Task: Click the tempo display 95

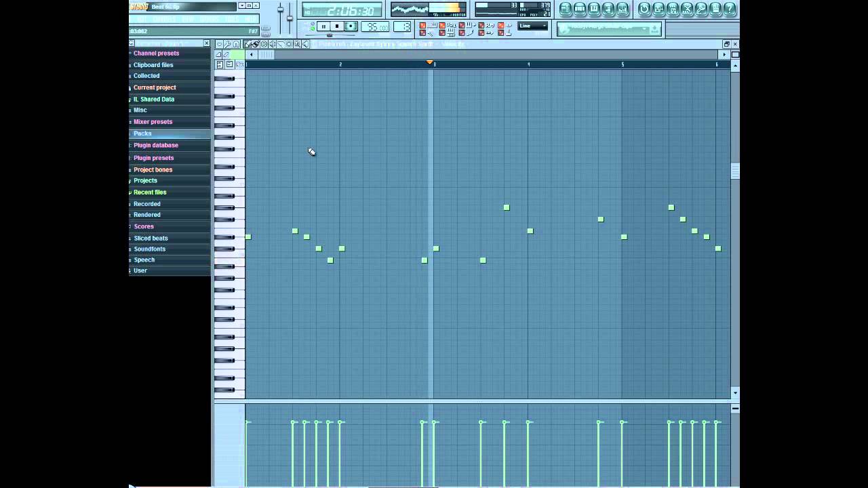Action: [x=375, y=26]
